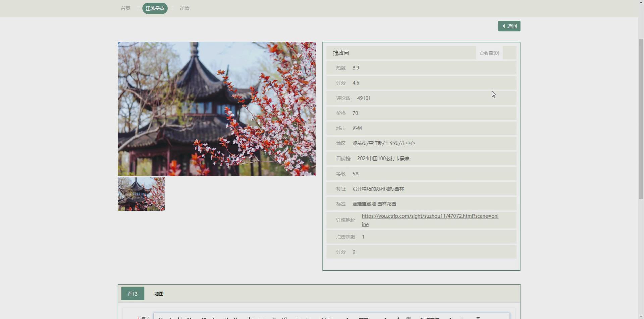Switch to the 地图 tab
Viewport: 644px width, 319px height.
tap(159, 294)
